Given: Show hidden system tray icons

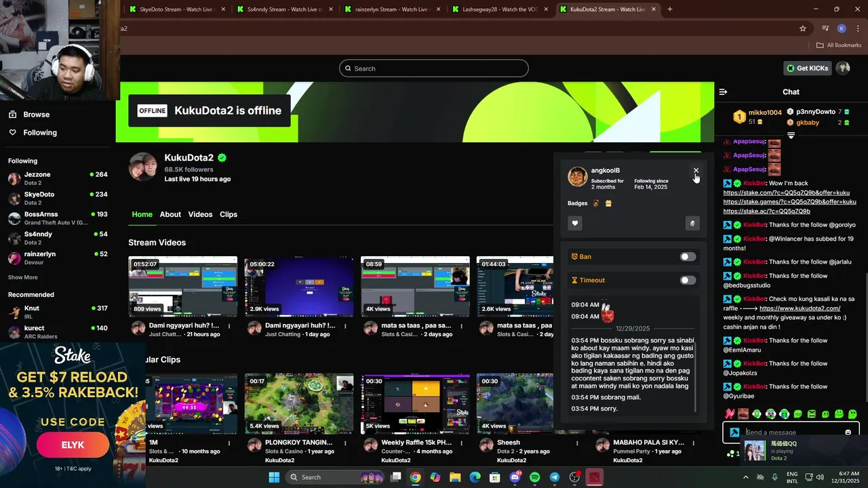Looking at the screenshot, I should pyautogui.click(x=746, y=477).
